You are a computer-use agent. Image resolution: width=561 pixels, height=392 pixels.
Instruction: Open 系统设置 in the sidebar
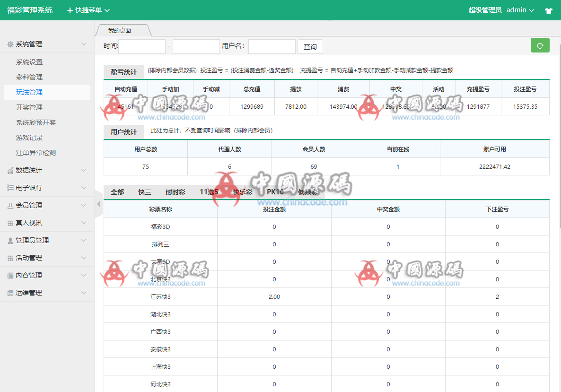(29, 62)
